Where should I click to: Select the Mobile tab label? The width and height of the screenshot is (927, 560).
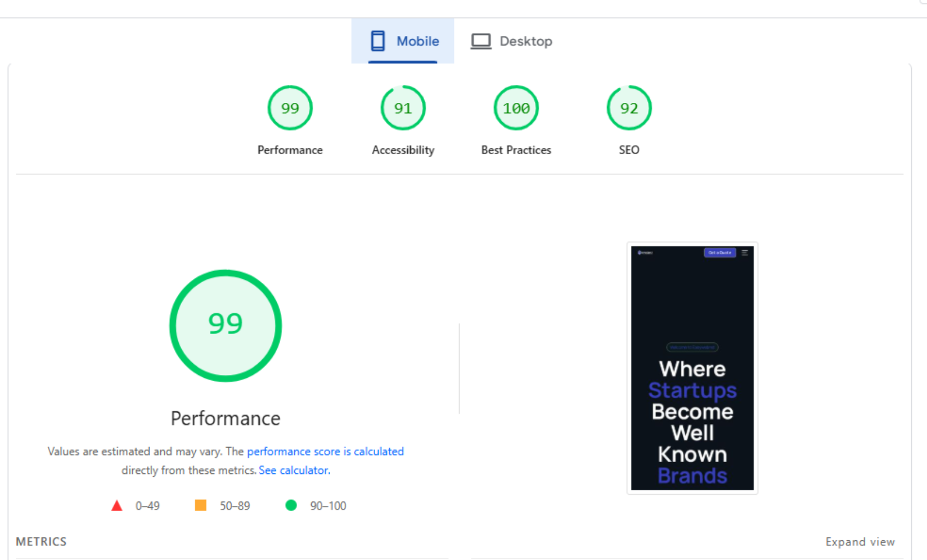click(x=417, y=41)
